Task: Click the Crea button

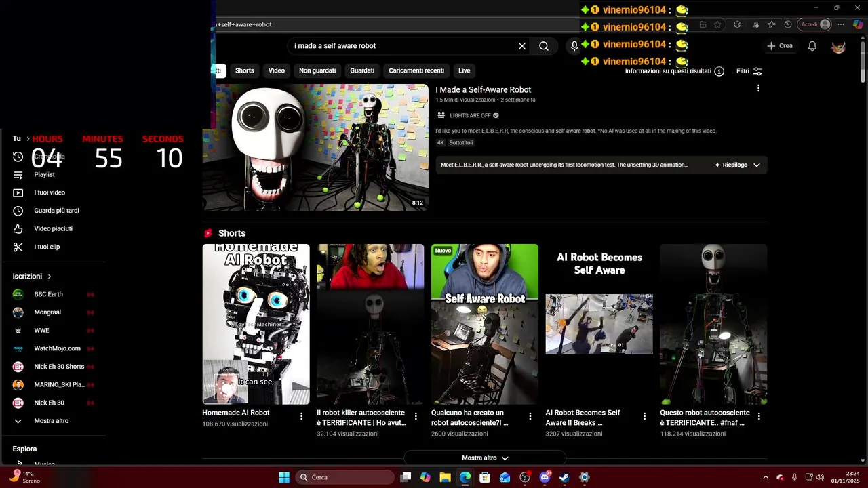Action: 780,46
